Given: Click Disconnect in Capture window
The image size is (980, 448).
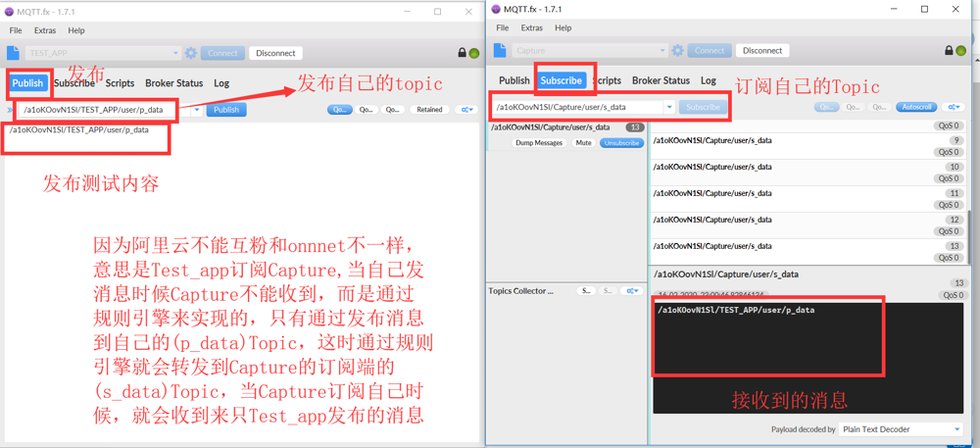Looking at the screenshot, I should pyautogui.click(x=762, y=51).
